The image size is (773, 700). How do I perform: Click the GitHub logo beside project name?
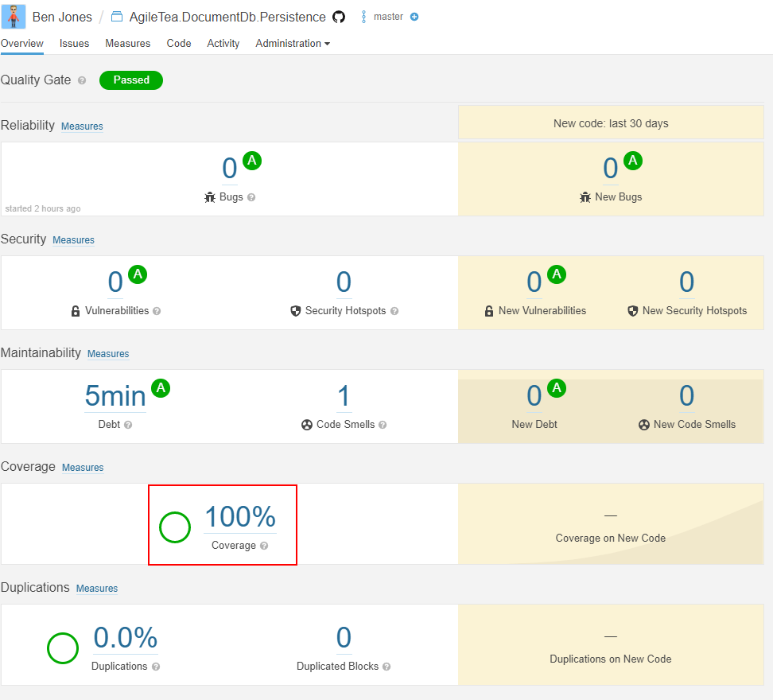tap(339, 17)
